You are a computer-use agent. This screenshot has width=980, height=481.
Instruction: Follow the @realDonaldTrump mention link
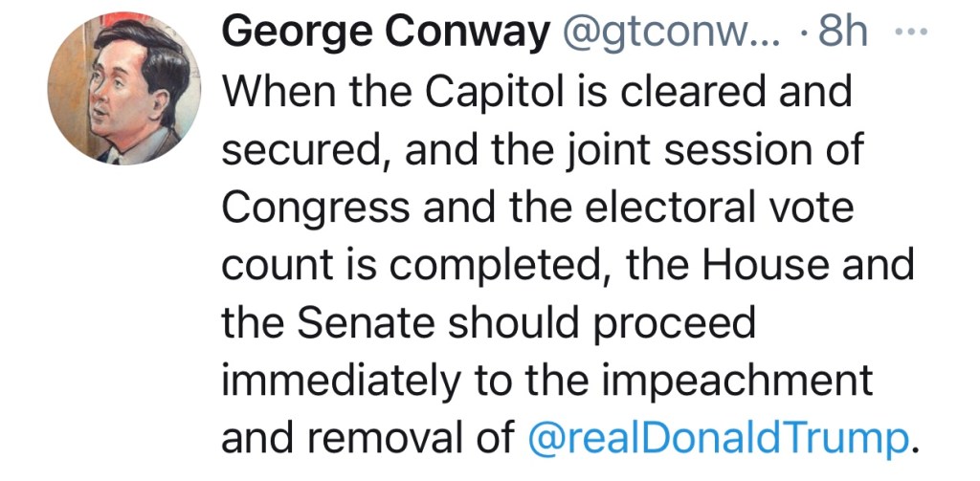[716, 440]
